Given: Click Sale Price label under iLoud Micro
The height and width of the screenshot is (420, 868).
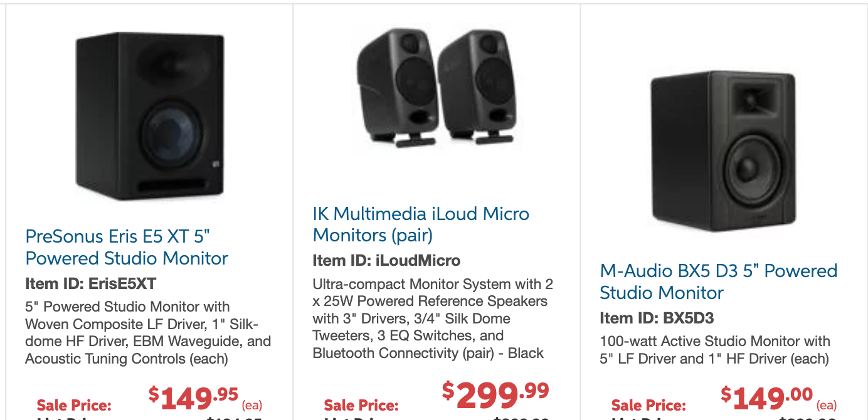Looking at the screenshot, I should coord(361,405).
